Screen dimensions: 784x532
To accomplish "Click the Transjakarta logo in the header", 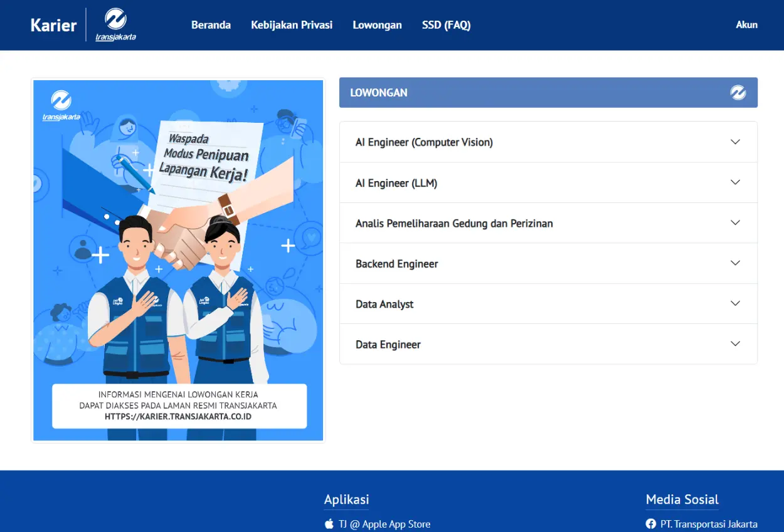I will (115, 25).
